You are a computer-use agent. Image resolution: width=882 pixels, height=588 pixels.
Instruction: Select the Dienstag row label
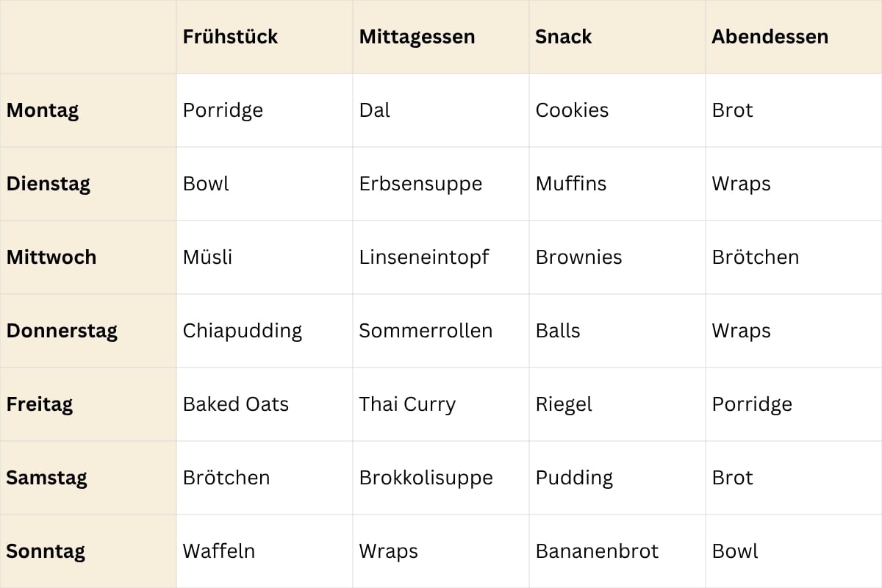(49, 184)
